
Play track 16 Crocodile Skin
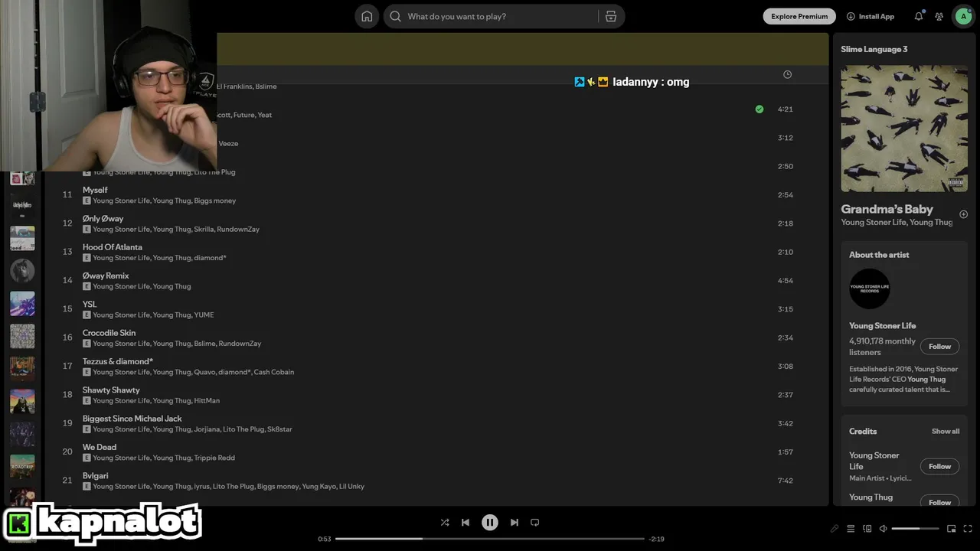[67, 337]
